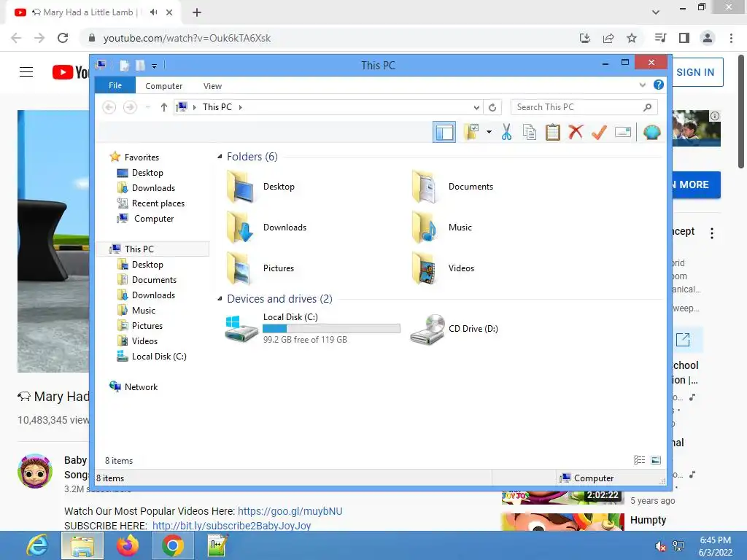Refresh the This PC view
This screenshot has width=747, height=560.
pos(492,108)
